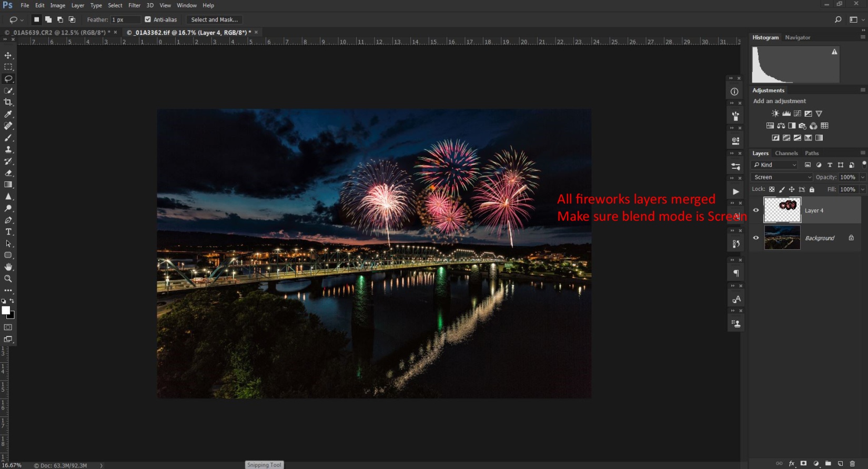Image resolution: width=868 pixels, height=469 pixels.
Task: Add Color Balance adjustment
Action: pos(781,126)
